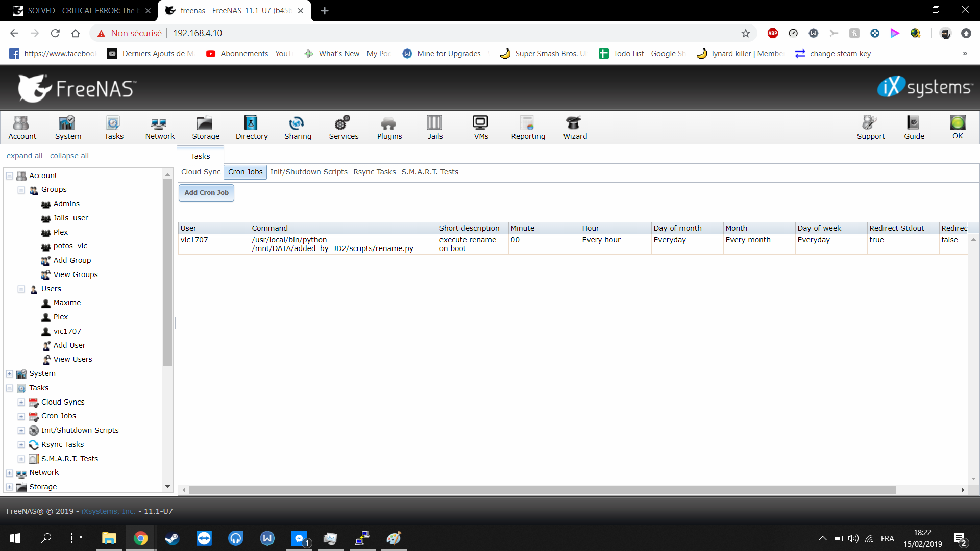Show more bookmarks chevron
The image size is (980, 551).
pyautogui.click(x=965, y=54)
